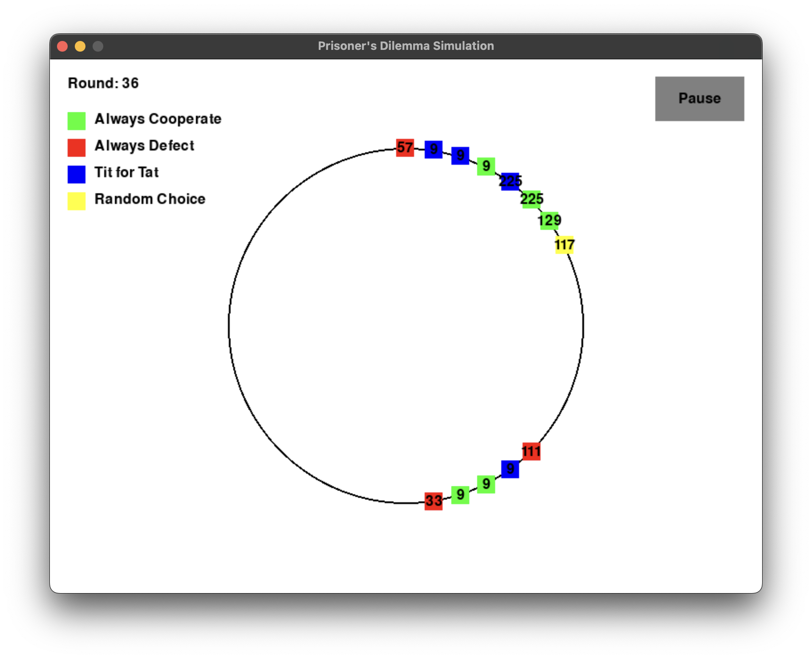
Task: Click the blue 9 node beside red 111
Action: [x=510, y=469]
